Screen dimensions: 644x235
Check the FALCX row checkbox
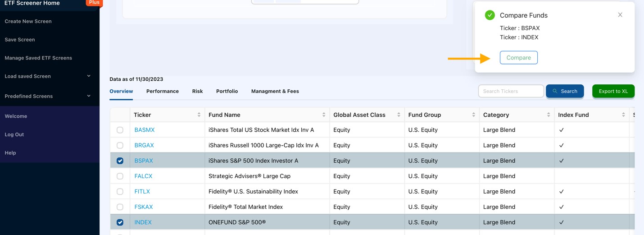pos(120,176)
